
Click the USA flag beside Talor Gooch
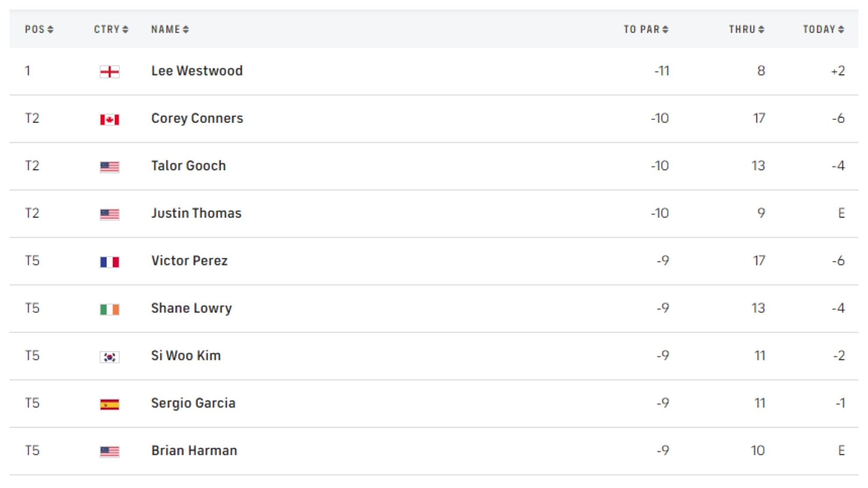109,166
